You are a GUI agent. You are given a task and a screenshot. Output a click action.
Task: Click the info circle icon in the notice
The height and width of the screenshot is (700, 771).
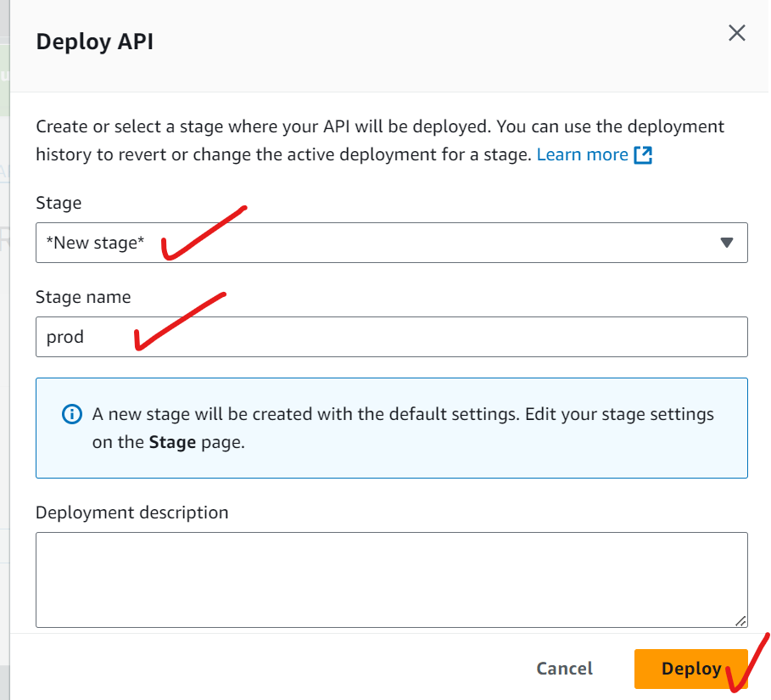(x=72, y=415)
